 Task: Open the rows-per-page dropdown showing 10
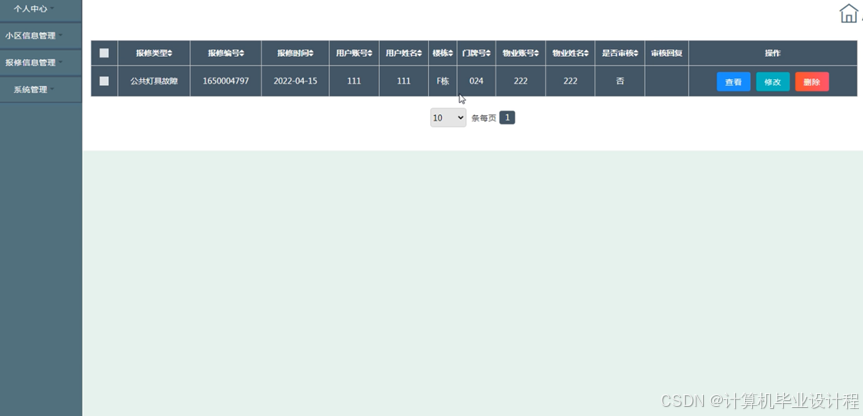(448, 118)
